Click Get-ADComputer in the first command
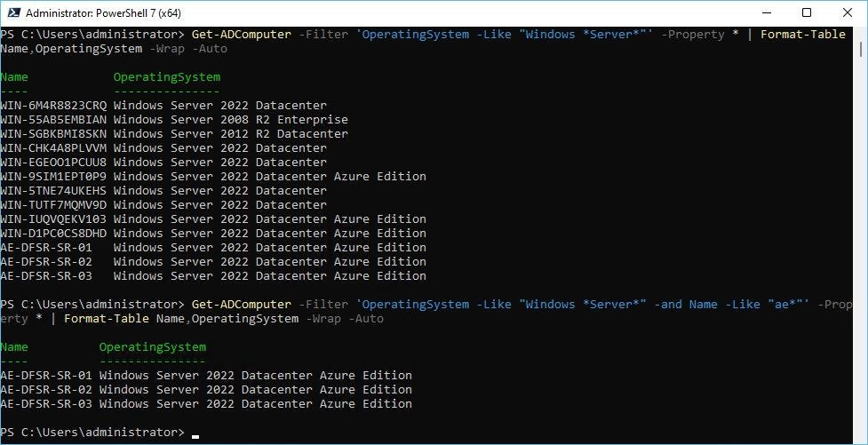The height and width of the screenshot is (445, 868). tap(242, 35)
